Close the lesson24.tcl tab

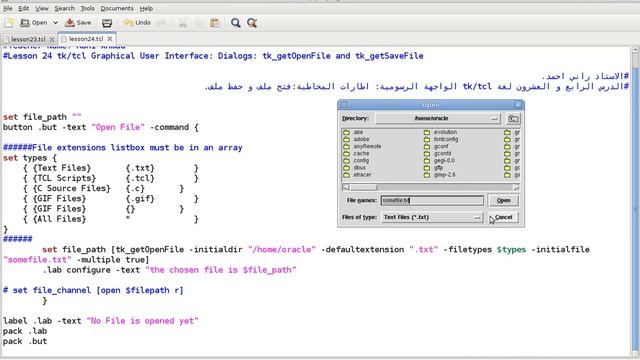[110, 39]
